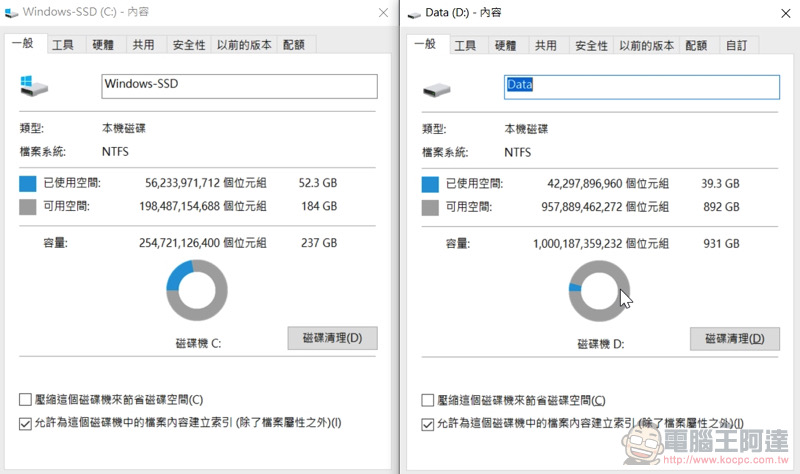The height and width of the screenshot is (474, 800).
Task: Click the blue used-space swatch for C:
Action: point(27,184)
